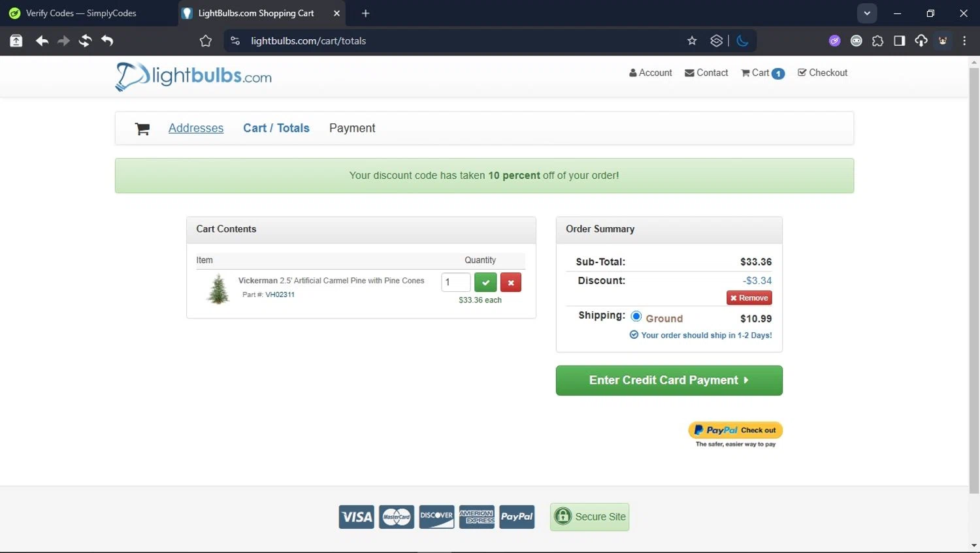Click the discount code success banner

(x=484, y=176)
